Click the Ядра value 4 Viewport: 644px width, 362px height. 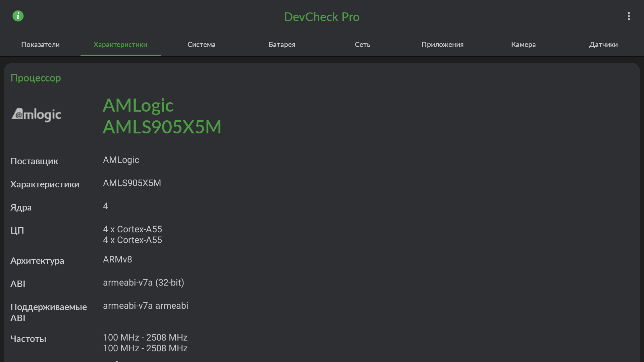point(105,206)
